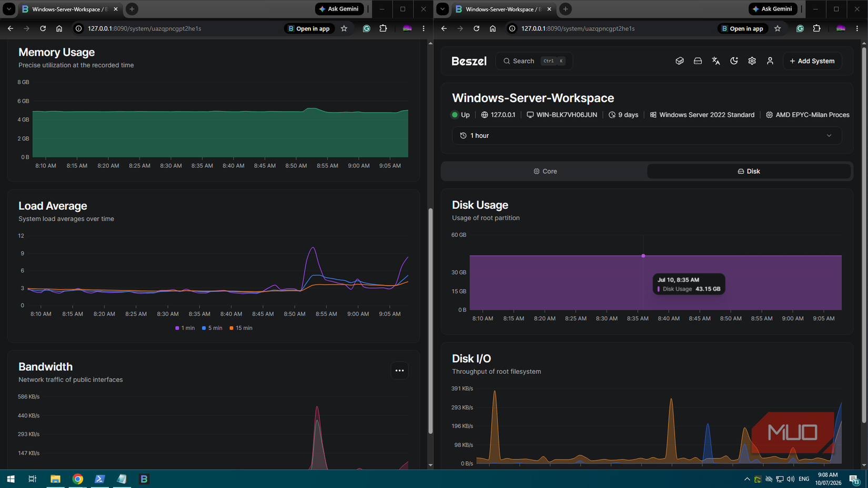Open the user account icon
The width and height of the screenshot is (868, 488).
point(770,61)
